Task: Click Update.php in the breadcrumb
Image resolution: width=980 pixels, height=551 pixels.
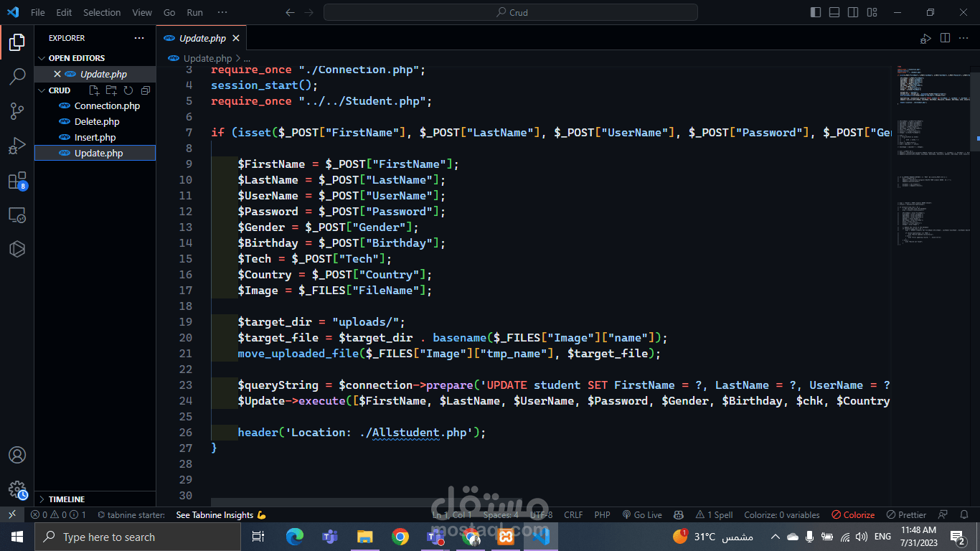Action: click(207, 58)
